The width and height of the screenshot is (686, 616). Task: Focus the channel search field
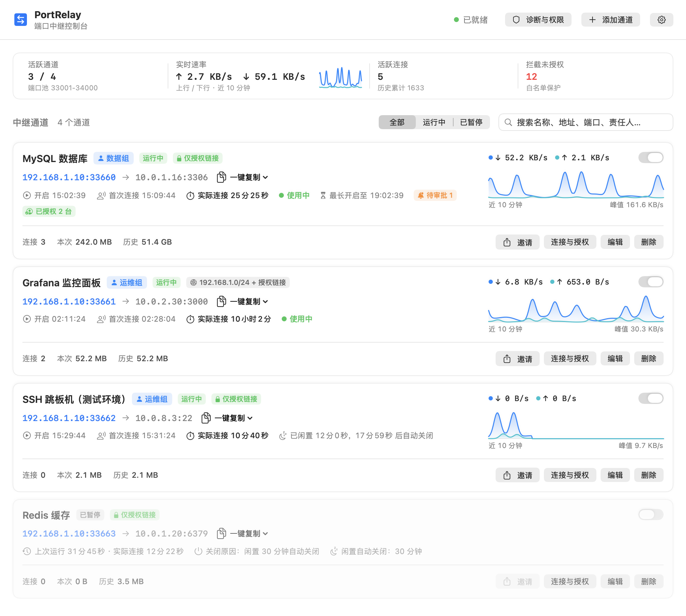tap(586, 122)
